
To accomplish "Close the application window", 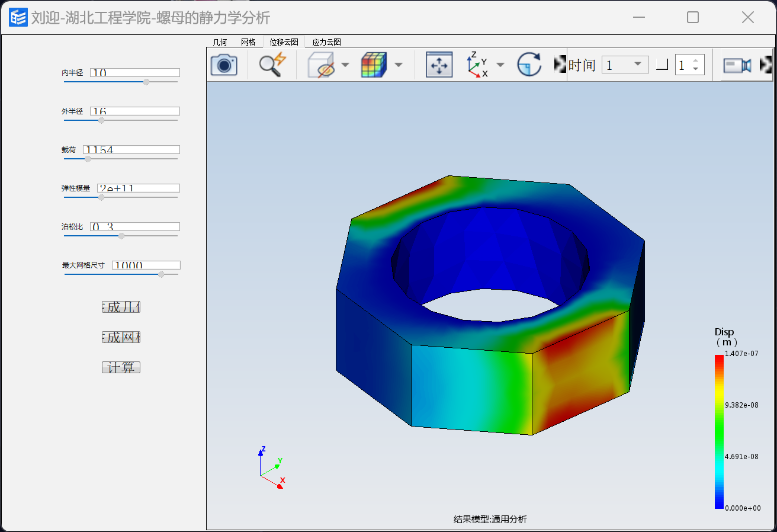I will pyautogui.click(x=748, y=17).
